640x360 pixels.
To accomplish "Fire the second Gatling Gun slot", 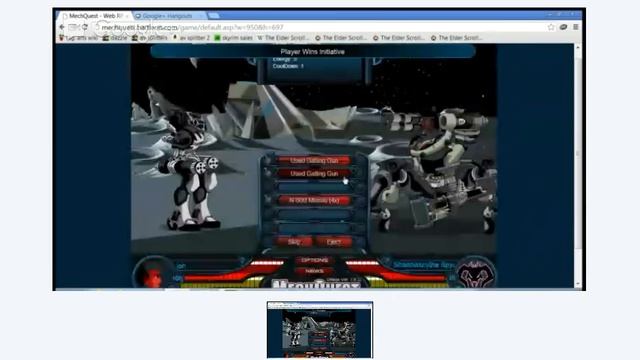I will pyautogui.click(x=314, y=173).
